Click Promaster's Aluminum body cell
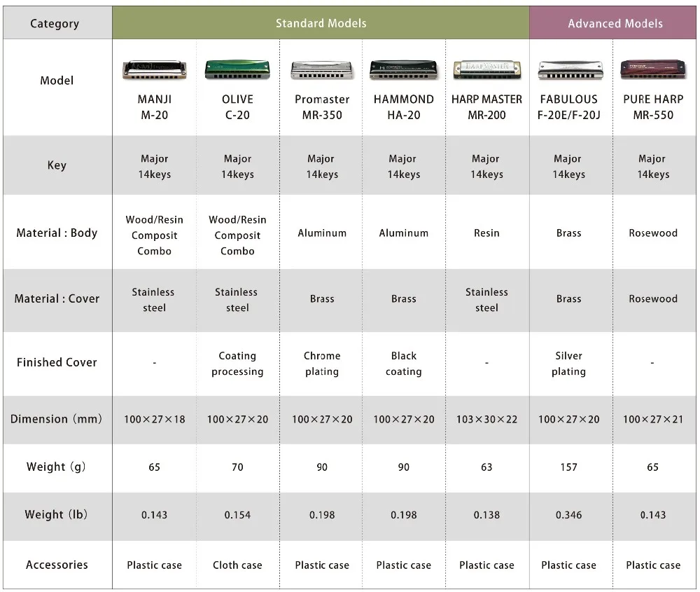Viewport: 700px width, 592px height. coord(322,233)
